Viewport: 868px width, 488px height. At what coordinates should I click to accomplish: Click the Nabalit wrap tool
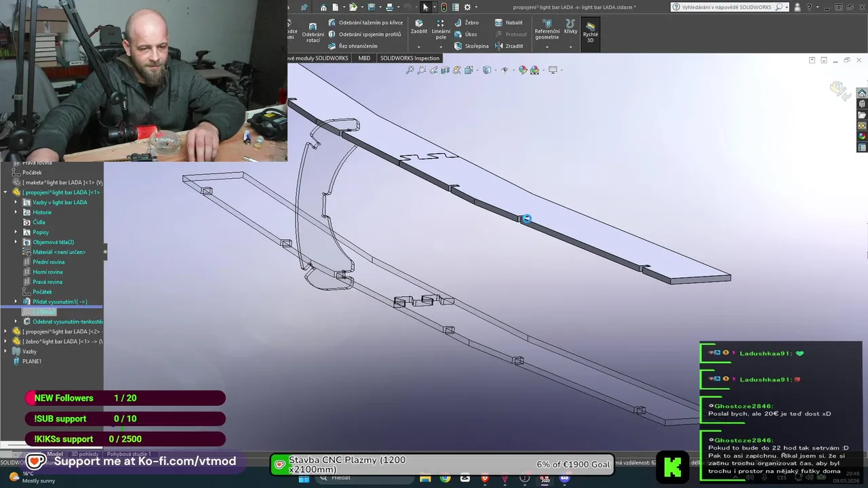(x=509, y=22)
